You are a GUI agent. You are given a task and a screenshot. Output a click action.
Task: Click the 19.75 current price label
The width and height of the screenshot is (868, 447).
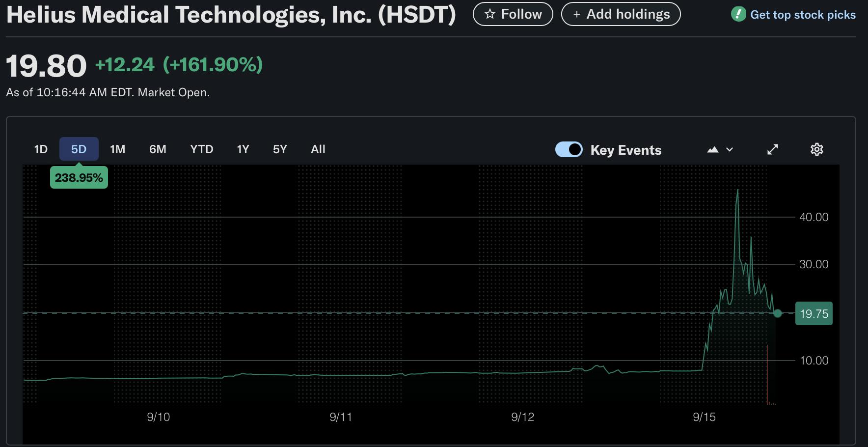pyautogui.click(x=814, y=313)
